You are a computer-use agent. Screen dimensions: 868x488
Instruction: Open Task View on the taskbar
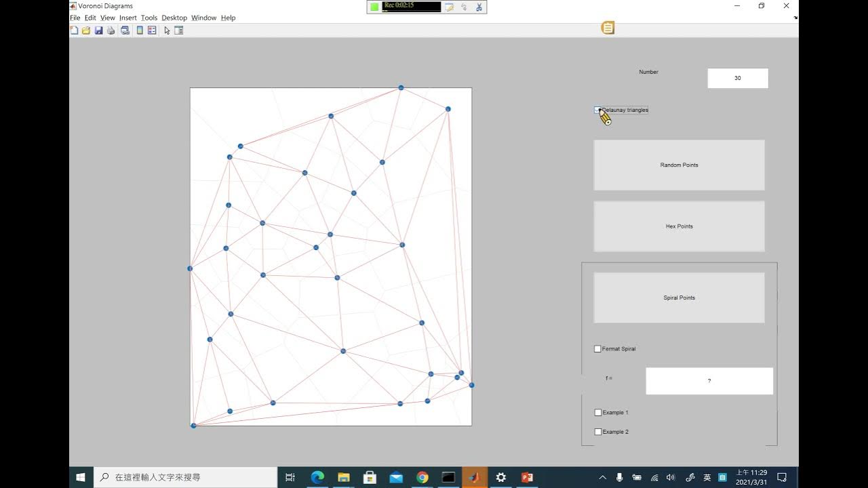(x=290, y=477)
